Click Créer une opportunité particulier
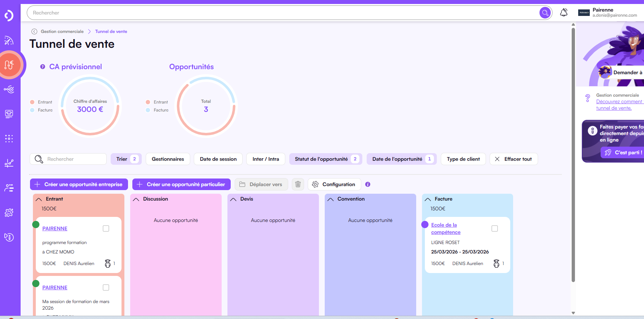 click(x=181, y=184)
